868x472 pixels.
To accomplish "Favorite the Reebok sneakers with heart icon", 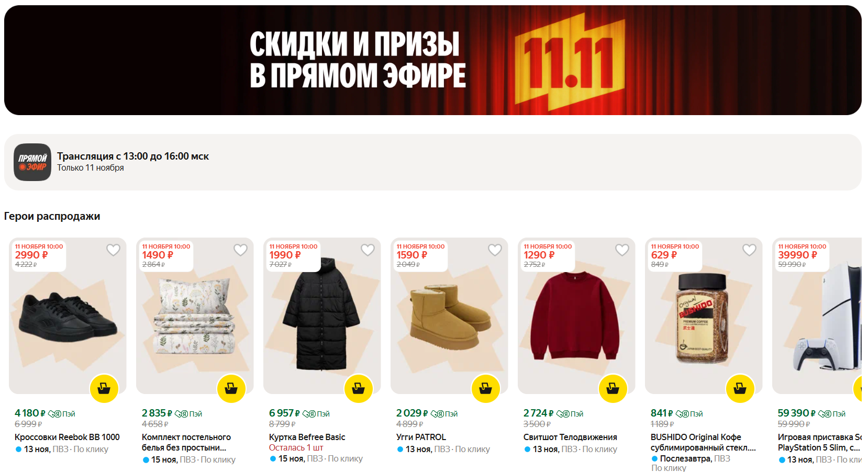I will coord(114,250).
